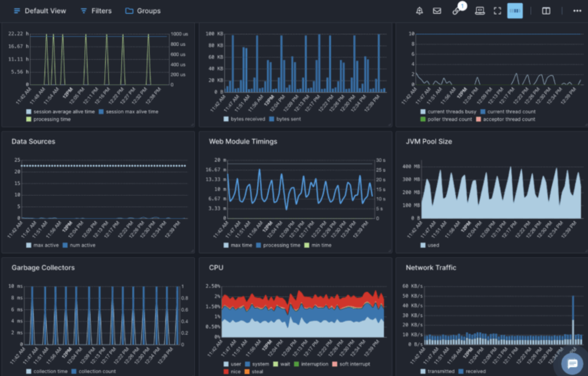Open the Groups dropdown
The height and width of the screenshot is (376, 588).
click(x=142, y=11)
